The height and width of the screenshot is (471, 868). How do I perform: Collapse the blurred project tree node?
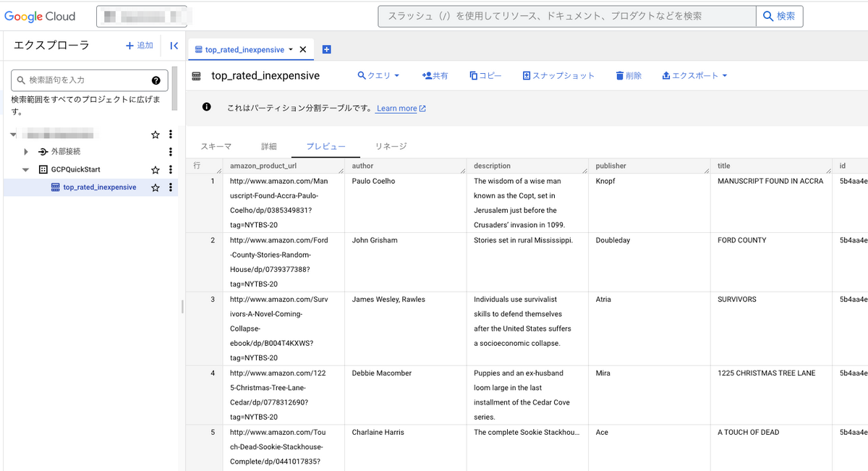point(14,135)
